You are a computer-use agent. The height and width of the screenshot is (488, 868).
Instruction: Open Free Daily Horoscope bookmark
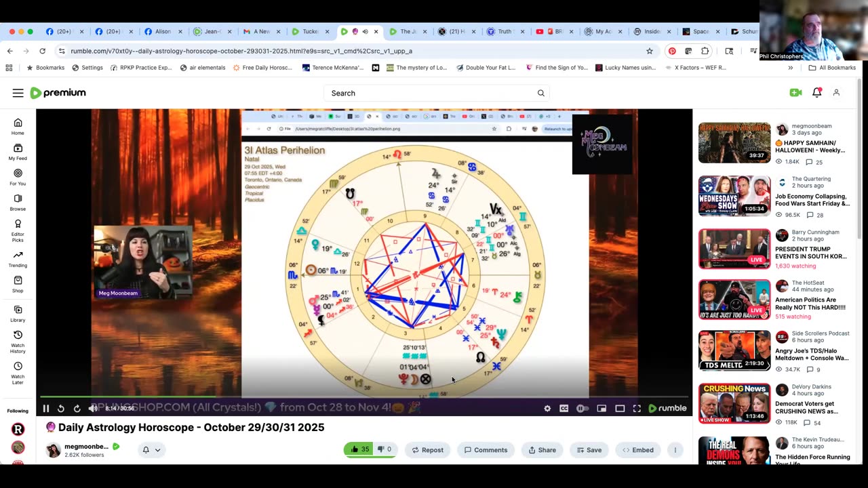[x=262, y=68]
